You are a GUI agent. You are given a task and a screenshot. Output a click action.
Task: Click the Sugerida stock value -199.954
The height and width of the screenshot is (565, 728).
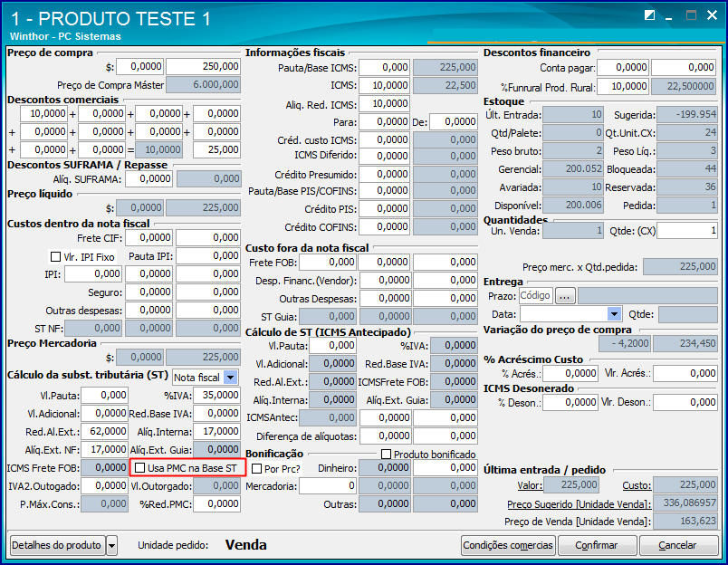tap(687, 115)
